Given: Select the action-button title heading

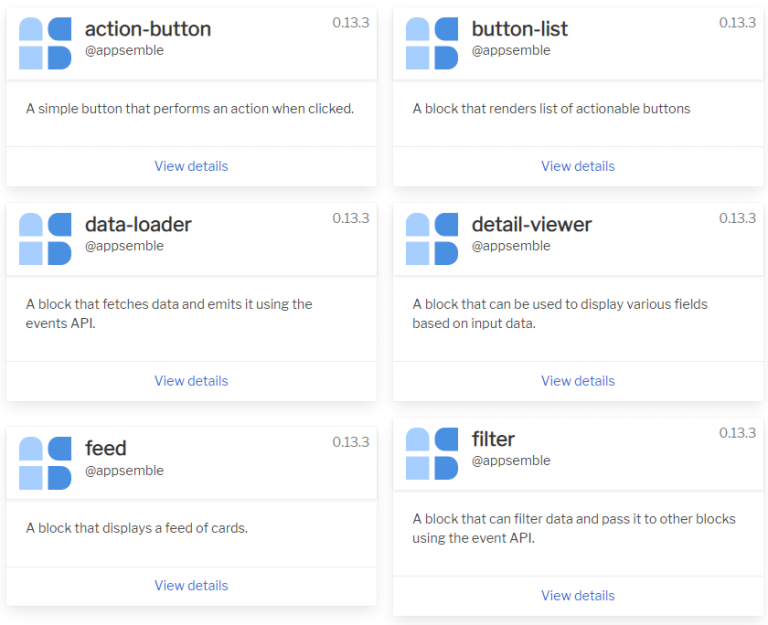Looking at the screenshot, I should [x=148, y=29].
